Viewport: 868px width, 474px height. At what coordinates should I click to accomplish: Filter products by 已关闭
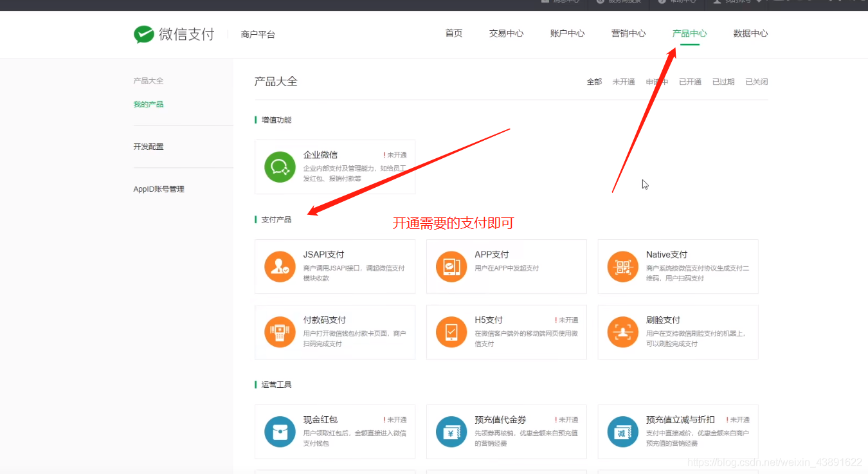[756, 82]
